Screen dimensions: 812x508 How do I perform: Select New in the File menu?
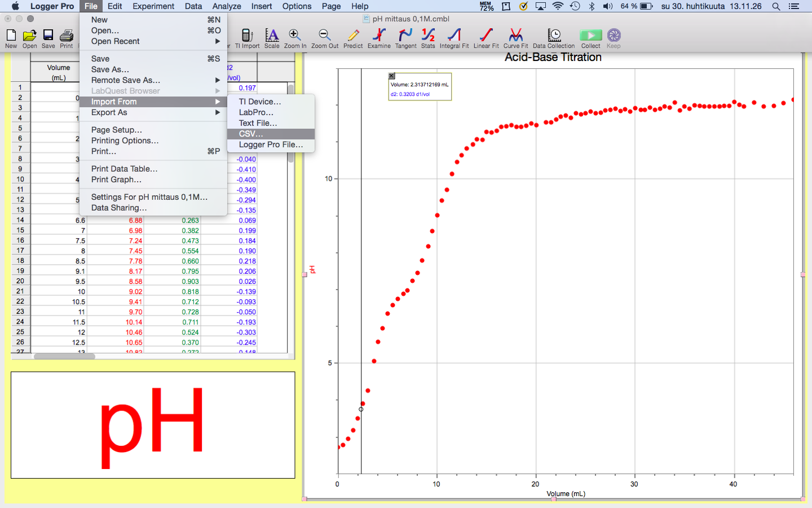tap(153, 20)
